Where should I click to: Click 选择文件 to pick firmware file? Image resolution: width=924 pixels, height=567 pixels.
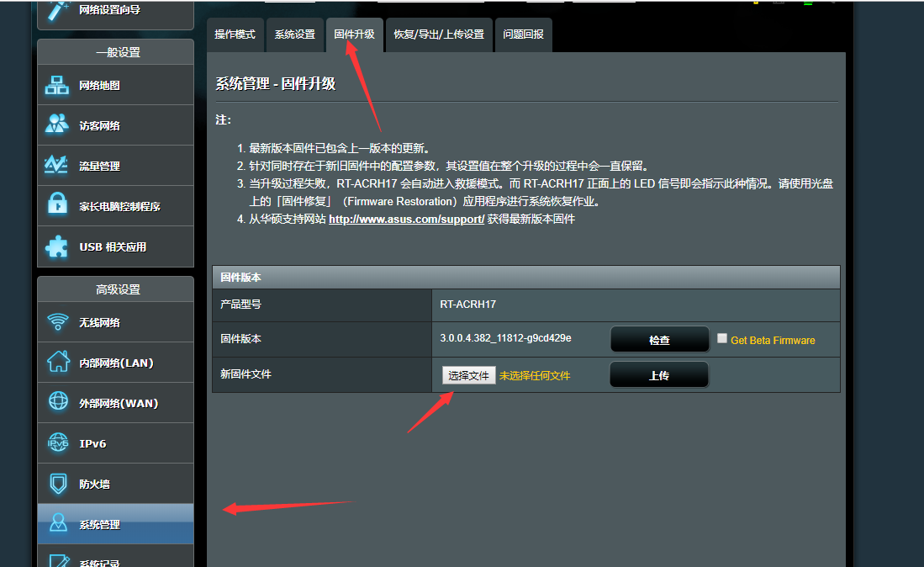pyautogui.click(x=467, y=374)
